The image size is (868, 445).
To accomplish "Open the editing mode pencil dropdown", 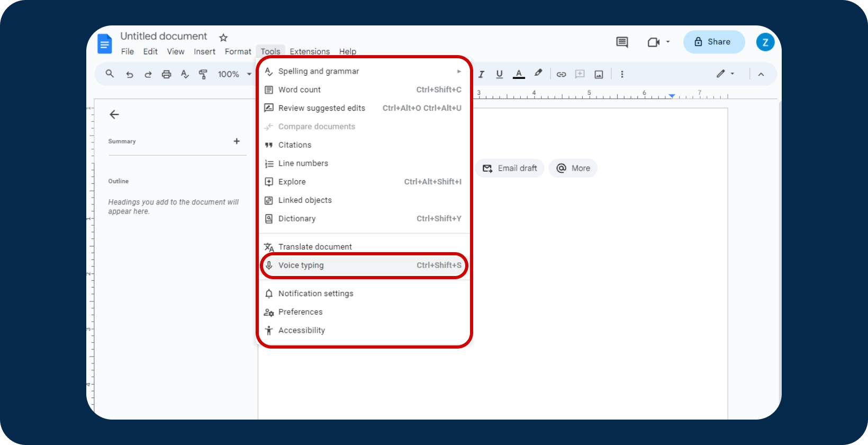I will tap(725, 74).
